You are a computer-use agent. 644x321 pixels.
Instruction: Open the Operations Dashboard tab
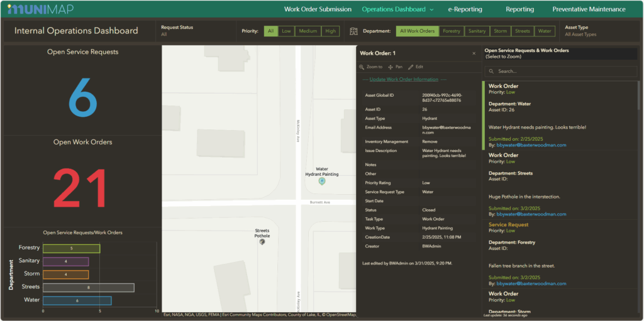pyautogui.click(x=394, y=9)
